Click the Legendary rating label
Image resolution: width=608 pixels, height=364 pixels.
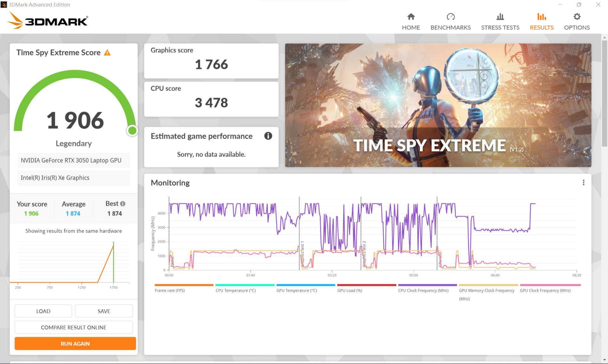[x=73, y=143]
